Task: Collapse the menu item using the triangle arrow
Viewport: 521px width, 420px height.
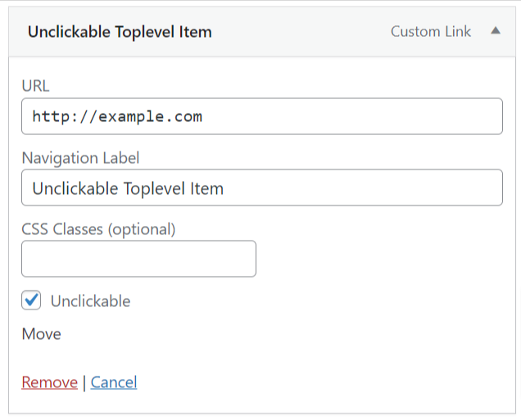Action: (x=495, y=31)
